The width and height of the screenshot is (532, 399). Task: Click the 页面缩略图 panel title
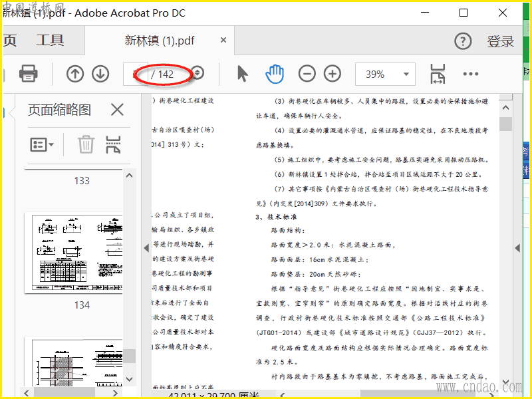pos(59,110)
